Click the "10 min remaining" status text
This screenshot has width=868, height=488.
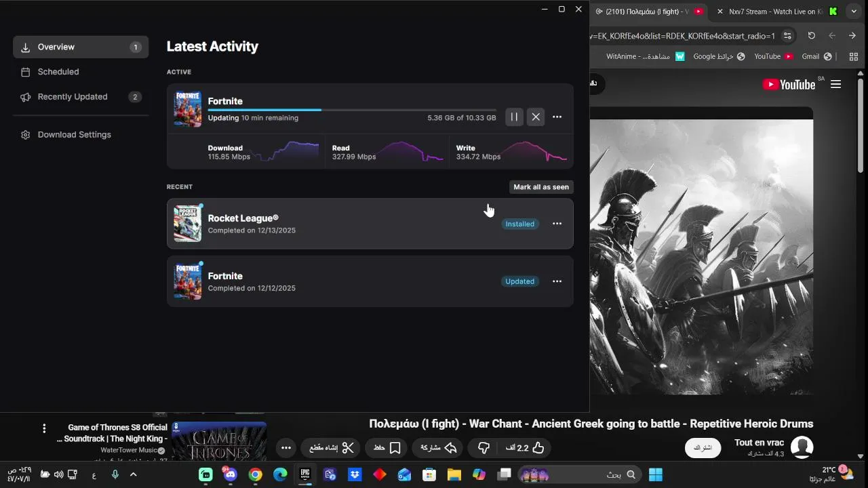270,118
